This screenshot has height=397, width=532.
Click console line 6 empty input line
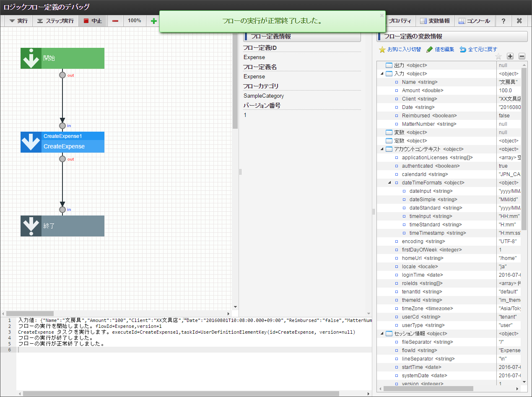pyautogui.click(x=194, y=350)
